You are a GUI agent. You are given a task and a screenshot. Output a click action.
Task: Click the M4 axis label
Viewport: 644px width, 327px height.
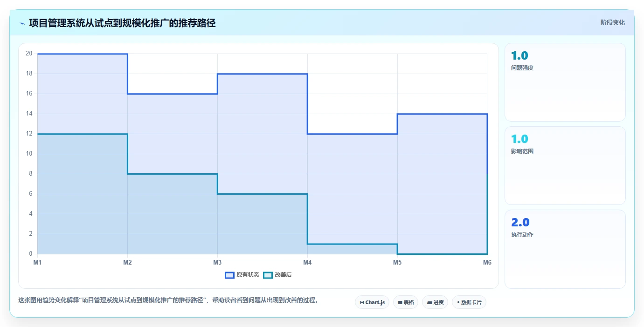(307, 262)
